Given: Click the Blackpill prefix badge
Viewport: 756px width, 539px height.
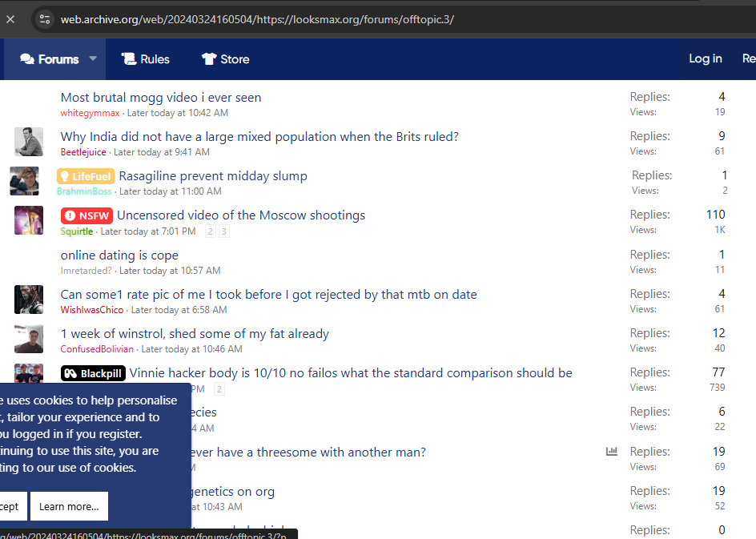Looking at the screenshot, I should click(x=93, y=373).
